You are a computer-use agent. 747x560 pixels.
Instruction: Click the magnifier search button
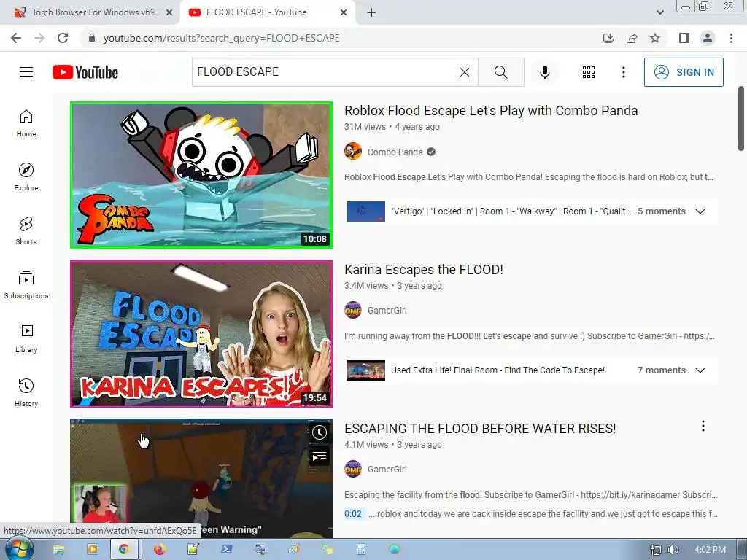[x=500, y=72]
